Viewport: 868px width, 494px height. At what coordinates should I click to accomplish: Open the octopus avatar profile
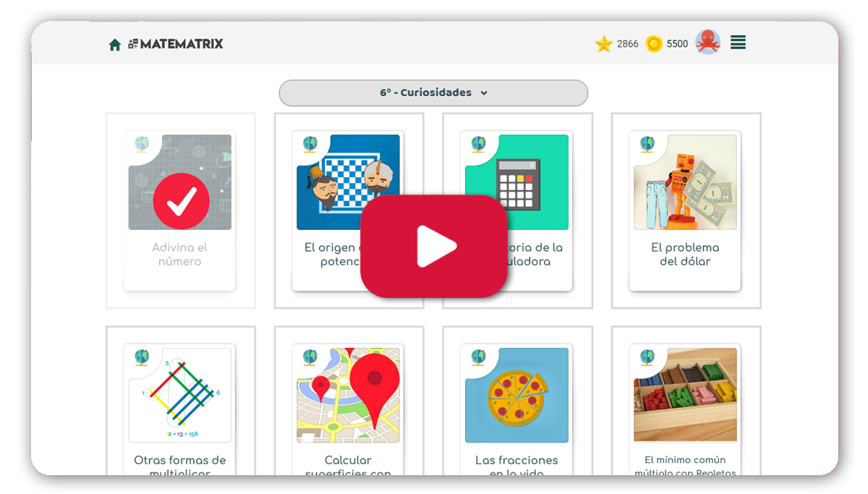pos(707,42)
